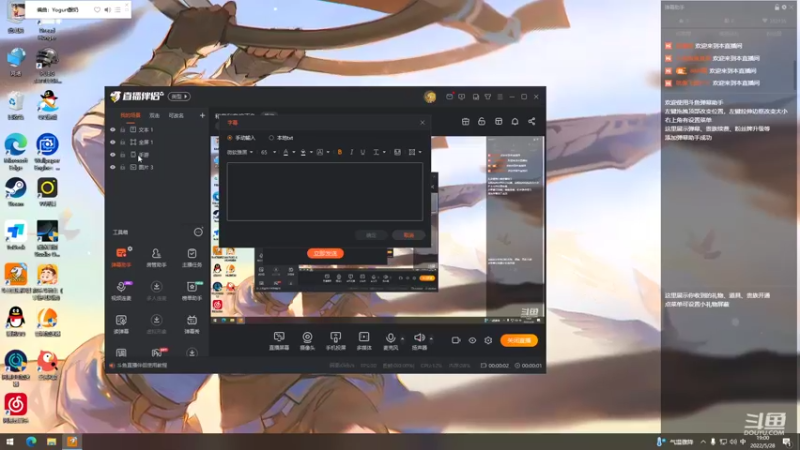Toggle the preview eye icon near 关闭直播
The image size is (800, 450).
click(472, 340)
